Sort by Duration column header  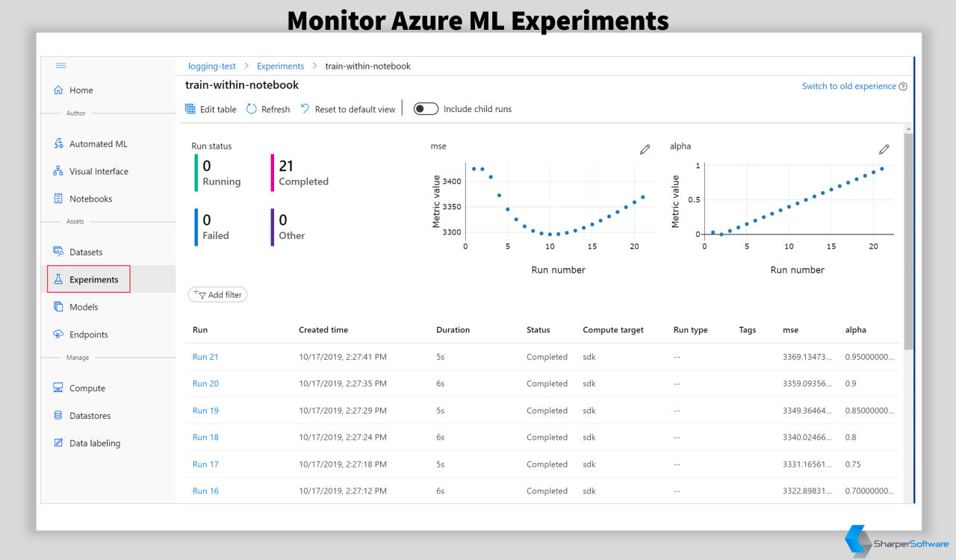[453, 330]
